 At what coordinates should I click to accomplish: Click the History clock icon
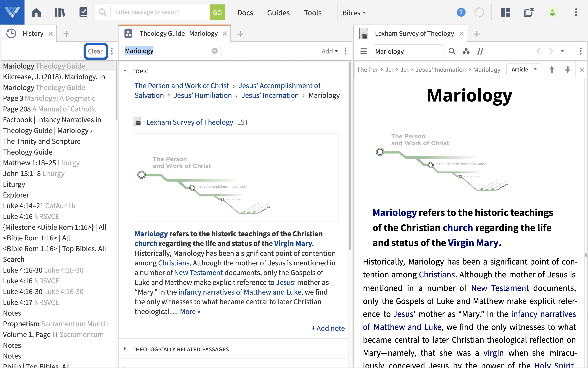tap(11, 33)
